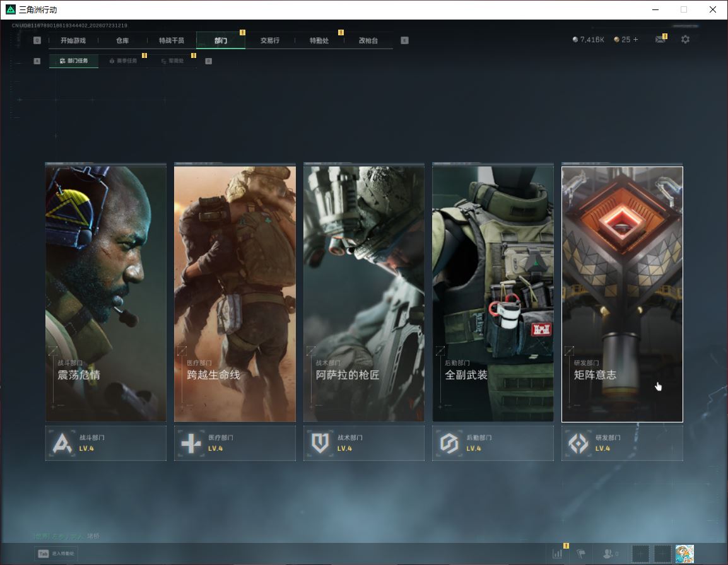This screenshot has width=728, height=565.
Task: Open the friends list people icon
Action: tap(608, 554)
